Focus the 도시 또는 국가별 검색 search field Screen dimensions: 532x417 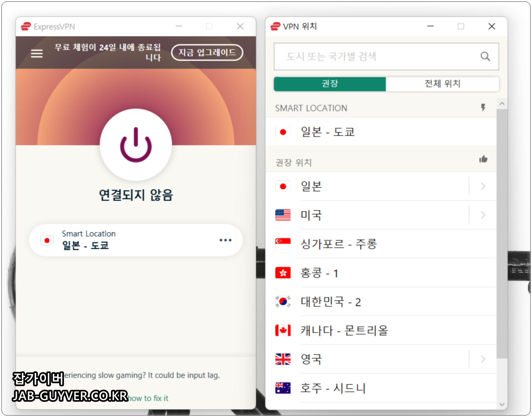(x=386, y=56)
